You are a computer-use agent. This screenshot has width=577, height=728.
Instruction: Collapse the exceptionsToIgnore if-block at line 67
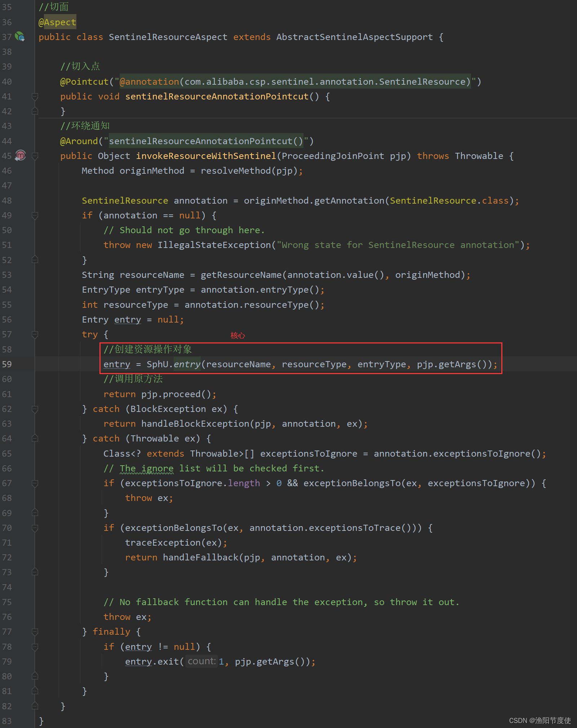coord(35,483)
